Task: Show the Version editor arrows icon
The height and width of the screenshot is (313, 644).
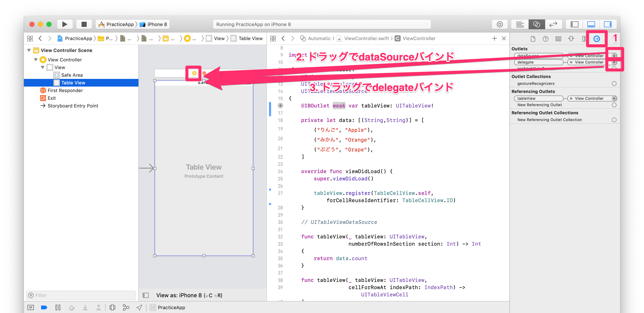Action: [x=553, y=24]
